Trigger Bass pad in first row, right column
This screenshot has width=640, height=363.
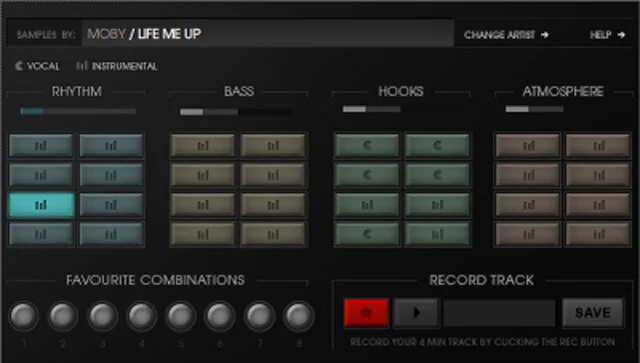coord(273,145)
